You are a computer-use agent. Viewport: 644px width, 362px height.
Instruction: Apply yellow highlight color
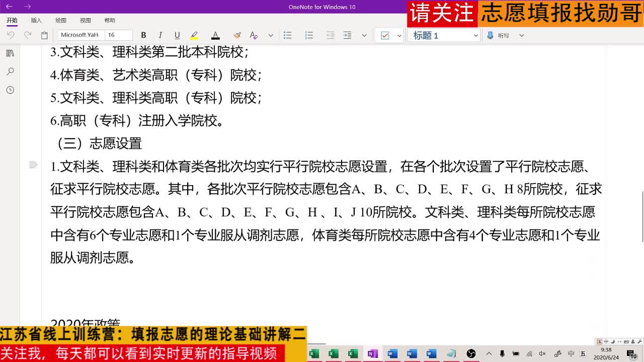[194, 35]
